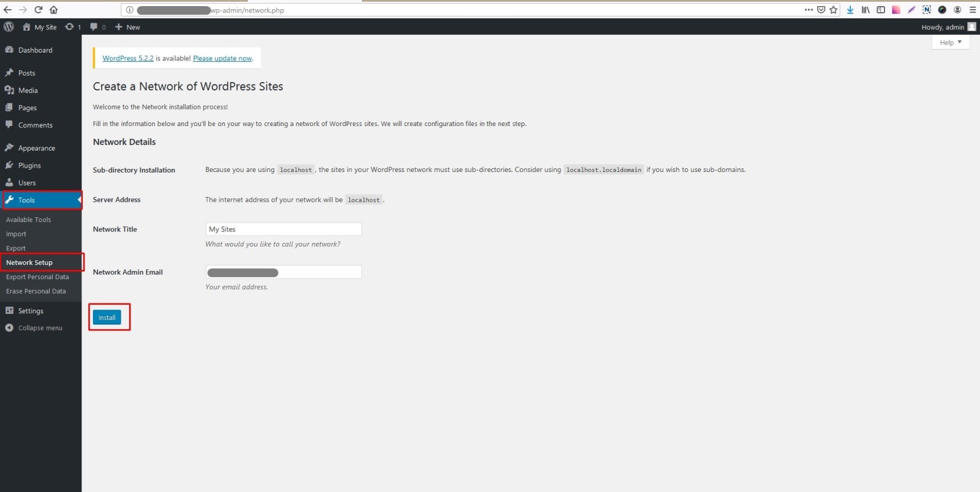Image resolution: width=980 pixels, height=492 pixels.
Task: Click the Network Admin Email field
Action: [283, 272]
